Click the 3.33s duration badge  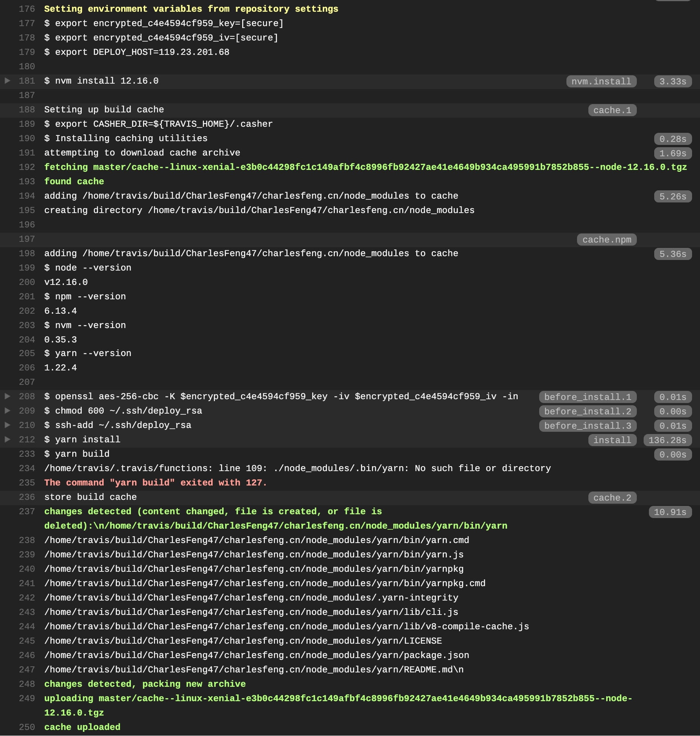[x=672, y=81]
